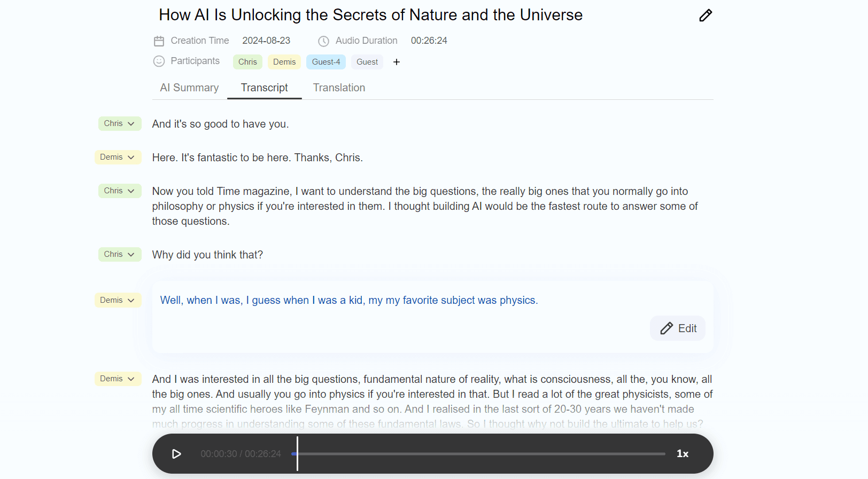
Task: Click the smiley icon beside Participants
Action: pos(159,61)
